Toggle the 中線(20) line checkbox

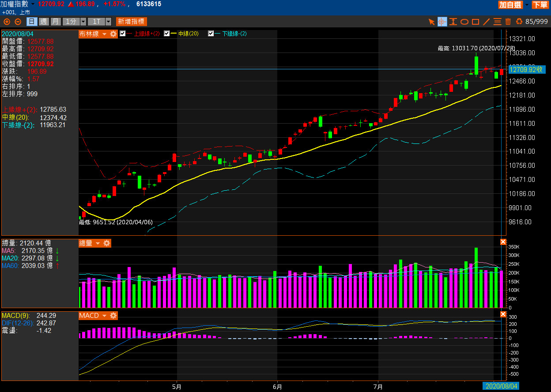(x=167, y=34)
